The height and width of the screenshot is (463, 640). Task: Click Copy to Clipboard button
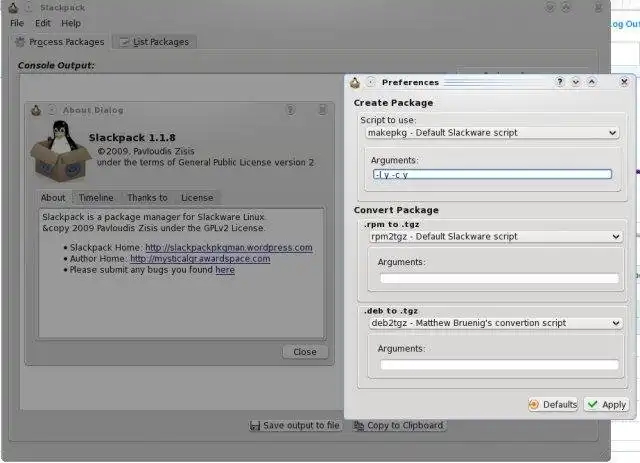[399, 425]
